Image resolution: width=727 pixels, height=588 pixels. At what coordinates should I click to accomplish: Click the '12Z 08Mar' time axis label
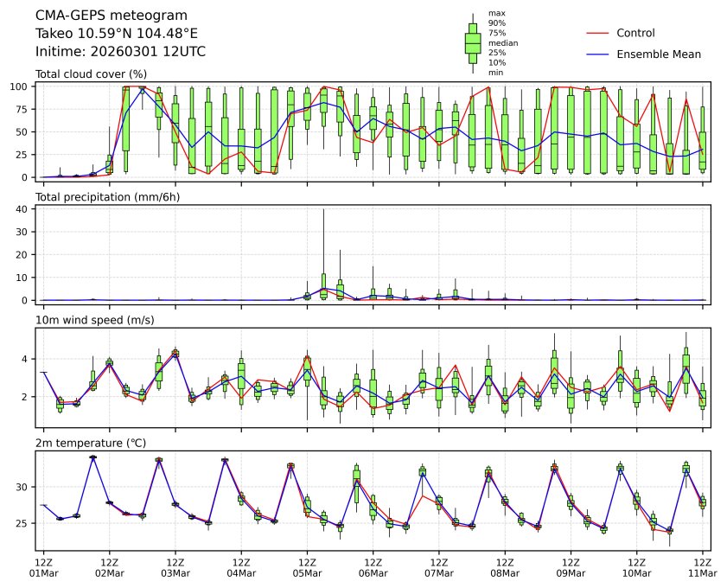click(505, 566)
